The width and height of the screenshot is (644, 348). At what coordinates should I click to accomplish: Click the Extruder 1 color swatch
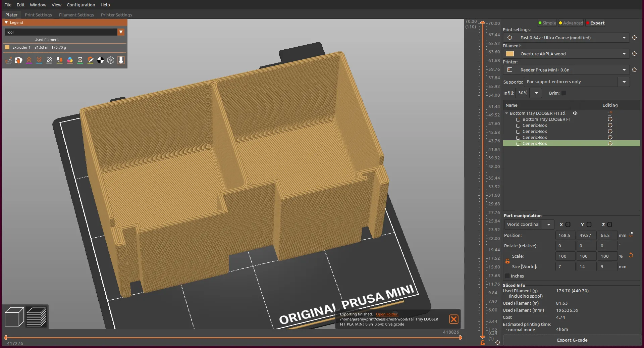click(7, 47)
